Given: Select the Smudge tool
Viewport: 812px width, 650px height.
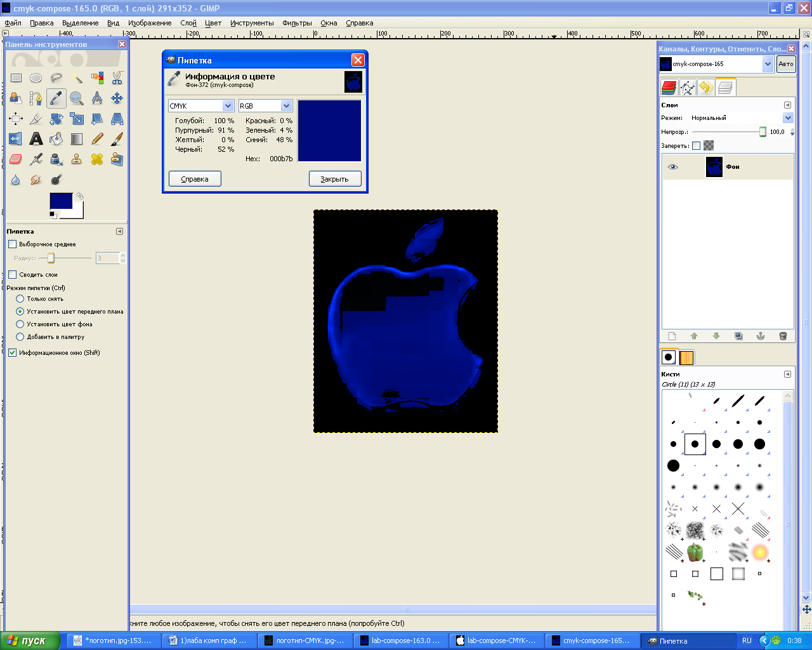Looking at the screenshot, I should click(x=36, y=180).
